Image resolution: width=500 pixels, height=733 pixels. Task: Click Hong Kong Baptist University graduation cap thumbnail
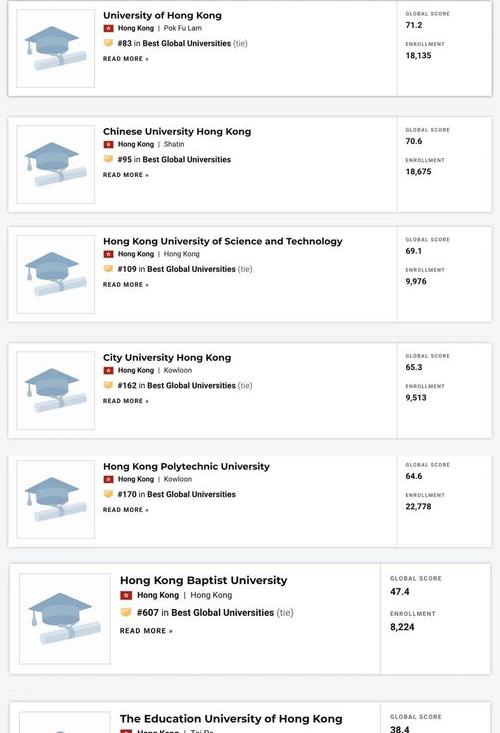coord(65,618)
